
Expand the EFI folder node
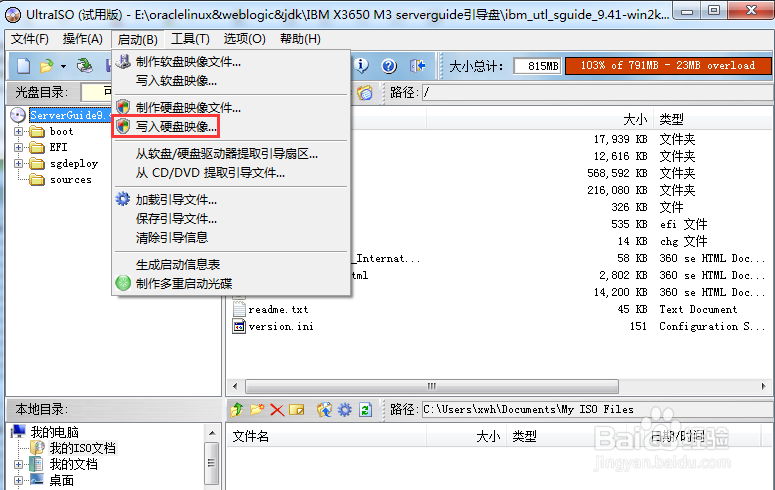point(18,147)
